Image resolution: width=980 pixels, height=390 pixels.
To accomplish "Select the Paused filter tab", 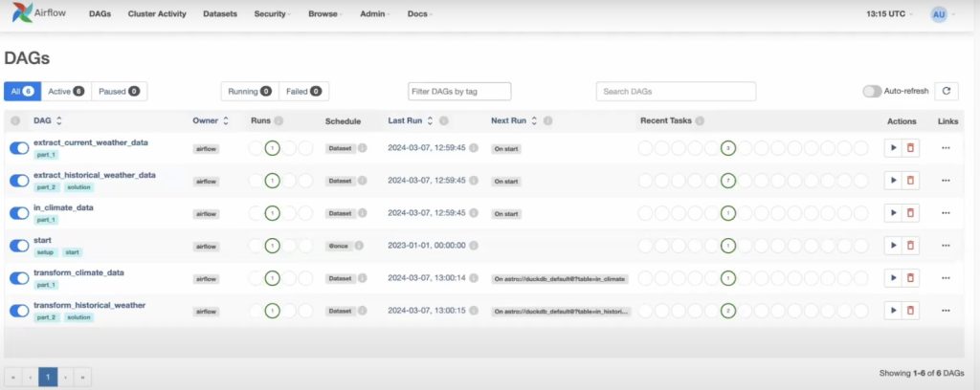I will pos(120,91).
